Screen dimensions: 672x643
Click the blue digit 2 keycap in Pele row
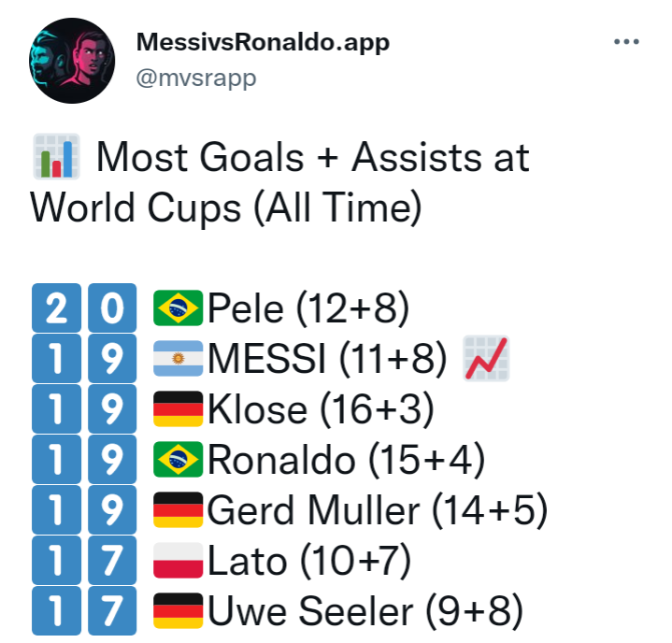coord(57,307)
